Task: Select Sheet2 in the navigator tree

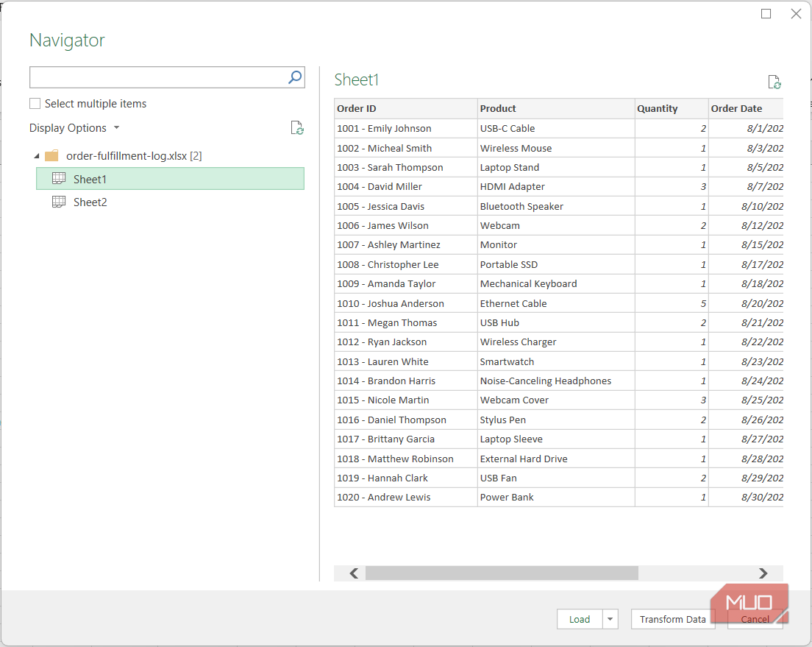Action: (x=170, y=202)
